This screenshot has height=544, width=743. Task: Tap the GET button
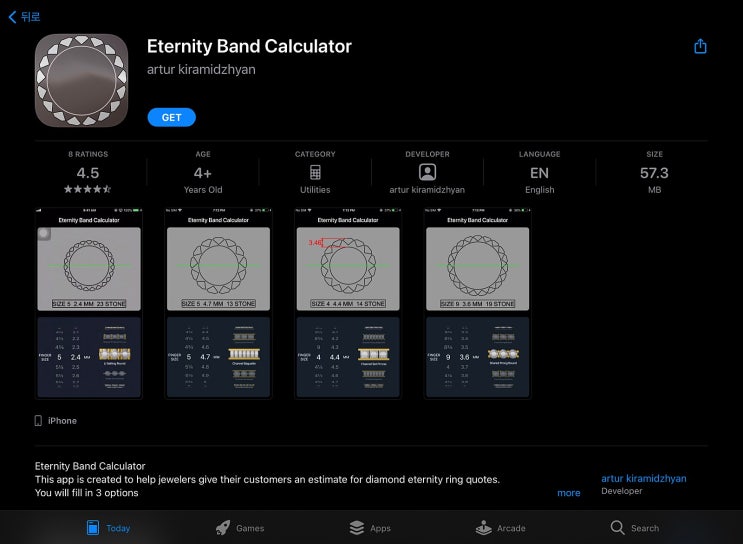coord(172,117)
